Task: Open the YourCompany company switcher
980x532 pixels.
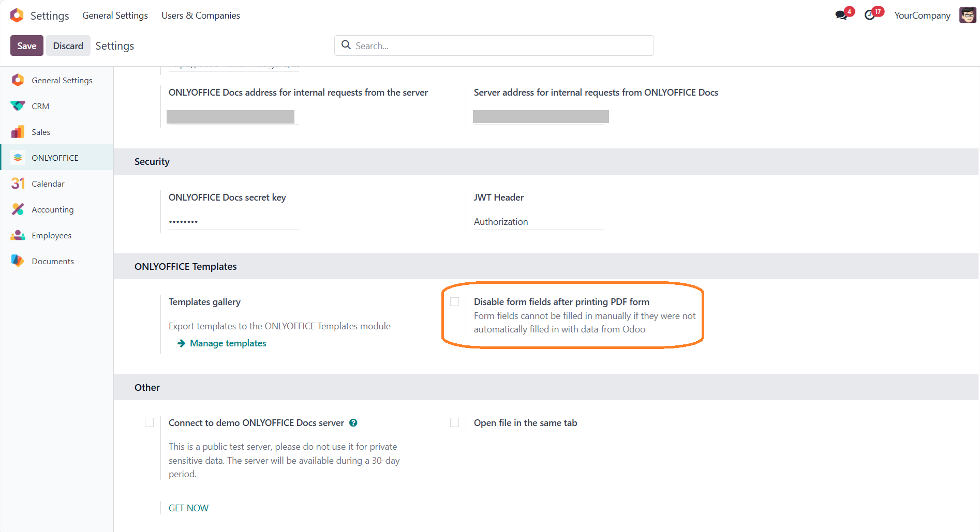Action: point(922,15)
